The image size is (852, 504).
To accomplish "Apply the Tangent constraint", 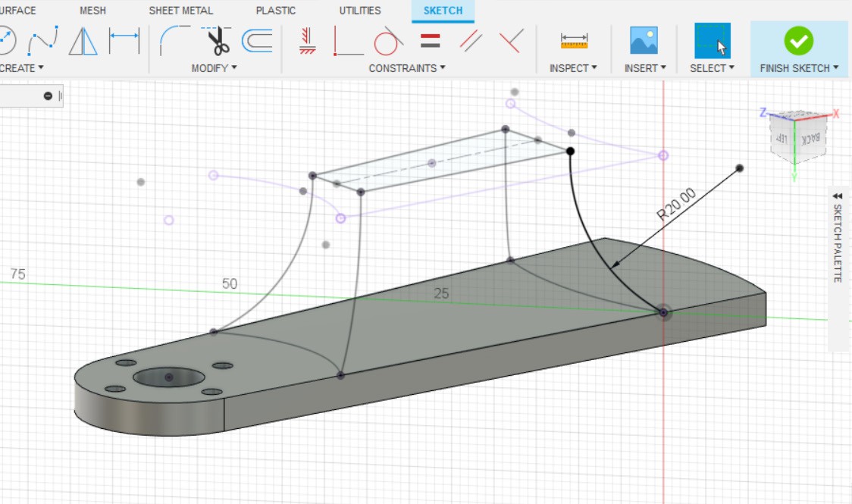I will (x=387, y=41).
